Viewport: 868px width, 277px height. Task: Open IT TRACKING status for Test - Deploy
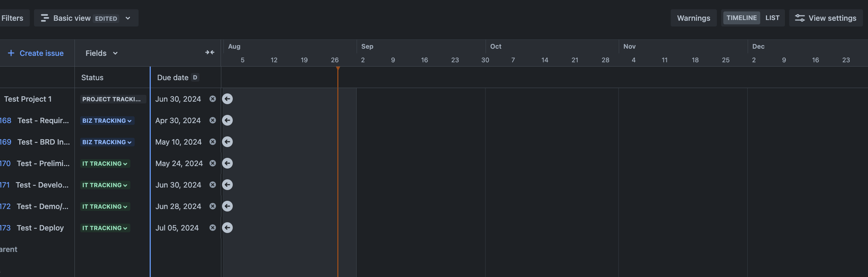pyautogui.click(x=105, y=228)
